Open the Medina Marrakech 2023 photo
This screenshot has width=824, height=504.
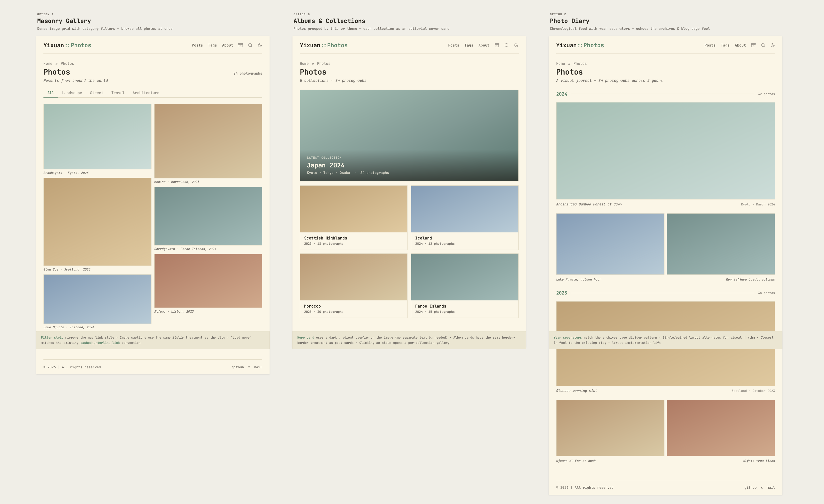point(208,141)
